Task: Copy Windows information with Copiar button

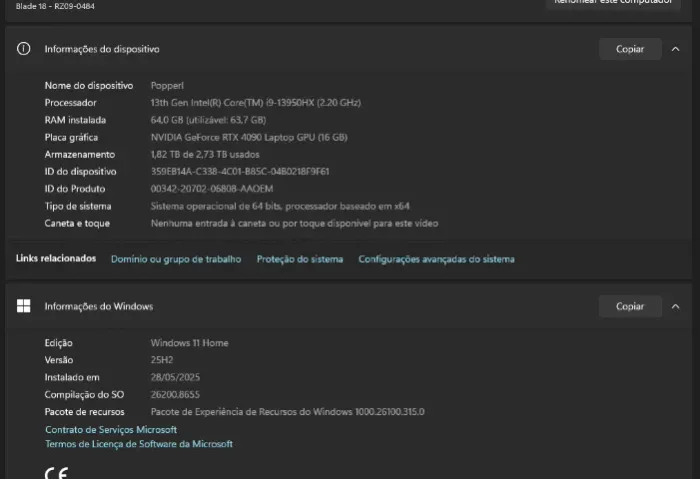Action: tap(630, 306)
